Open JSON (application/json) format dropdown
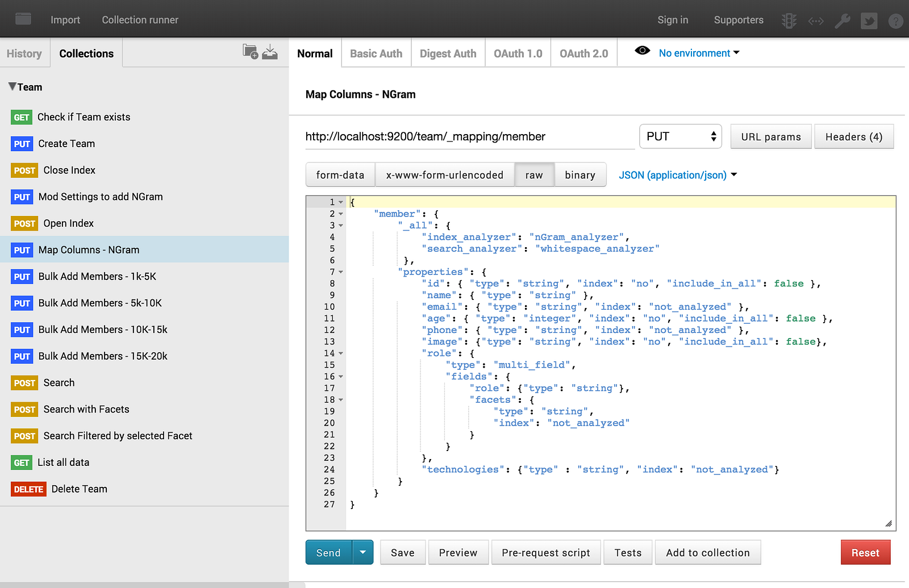Viewport: 909px width, 588px height. click(x=678, y=175)
